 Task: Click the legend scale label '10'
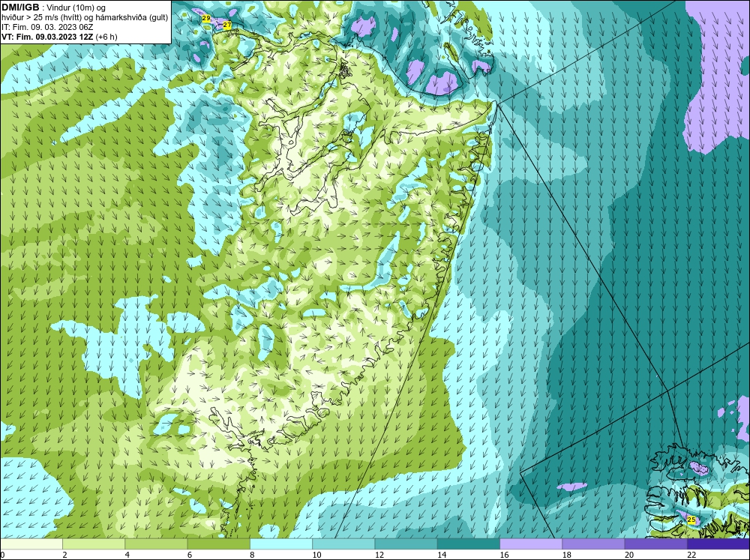click(x=316, y=555)
